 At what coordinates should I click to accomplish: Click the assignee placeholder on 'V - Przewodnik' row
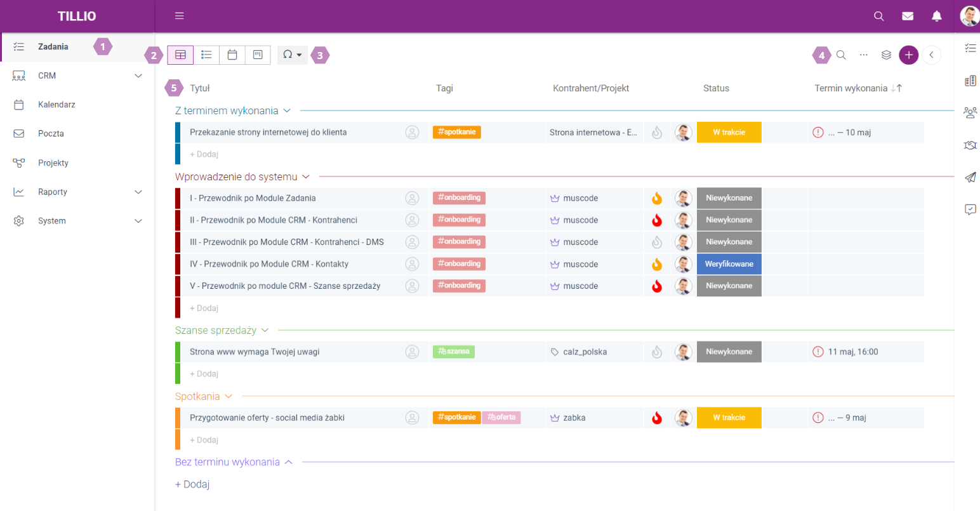pos(413,286)
